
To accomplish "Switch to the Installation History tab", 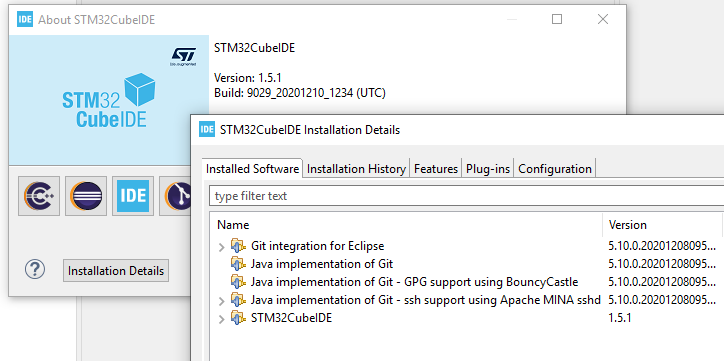I will point(356,168).
